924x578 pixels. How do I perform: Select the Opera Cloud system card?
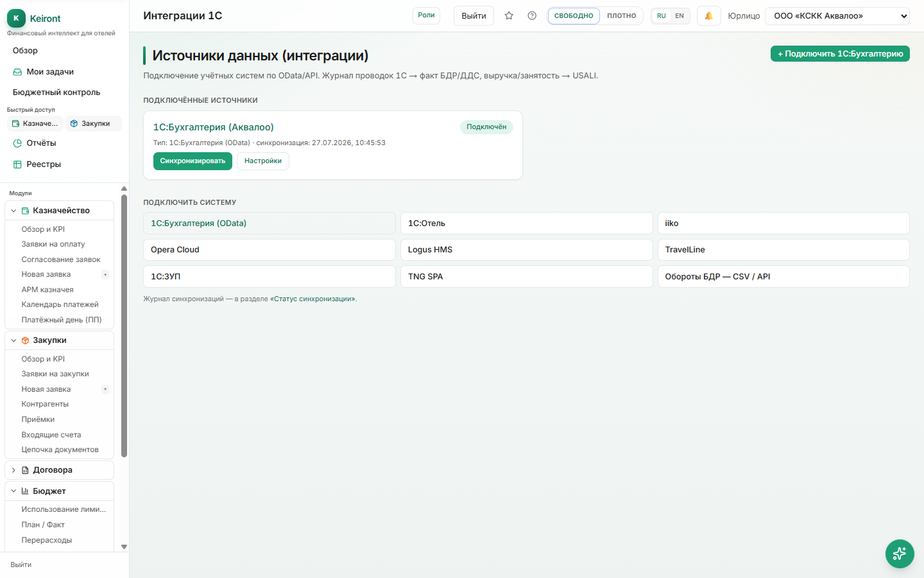(x=269, y=250)
